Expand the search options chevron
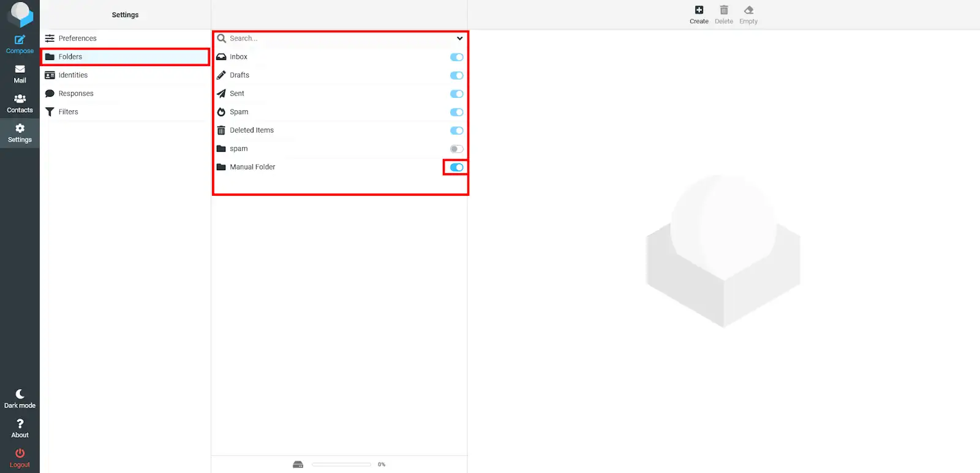 click(459, 39)
